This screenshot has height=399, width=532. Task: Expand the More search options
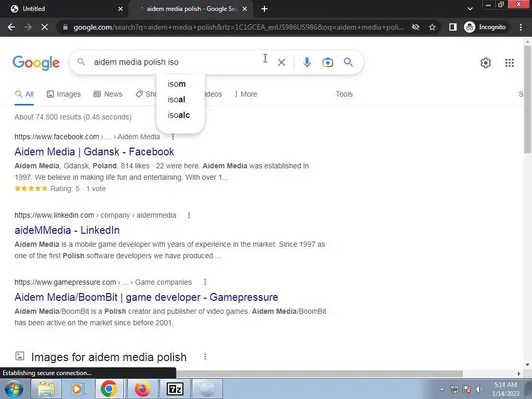246,95
